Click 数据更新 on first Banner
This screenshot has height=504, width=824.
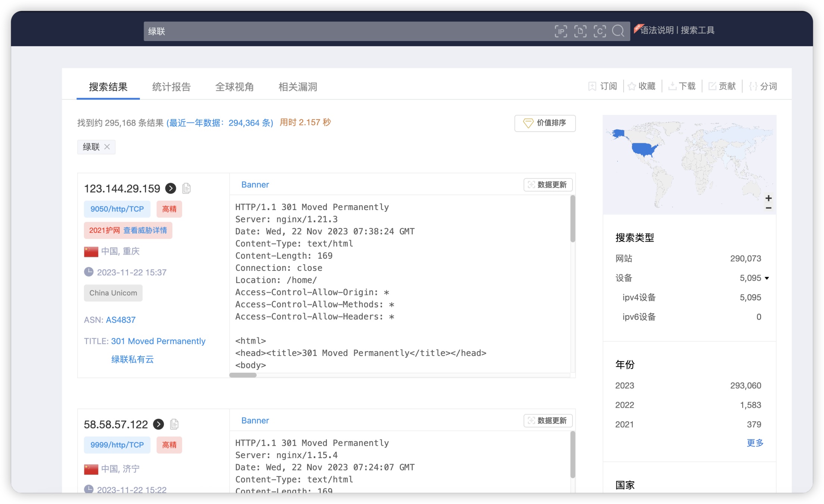547,185
